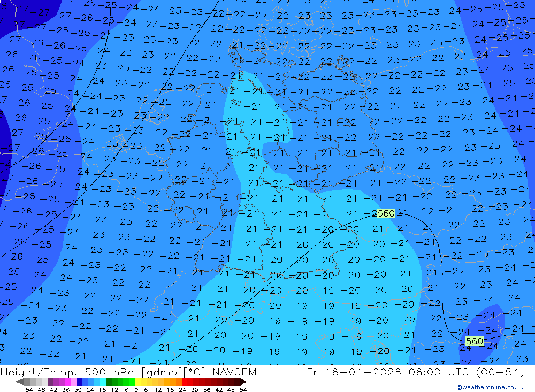Pick the bright red legend swatch at 24

point(185,382)
